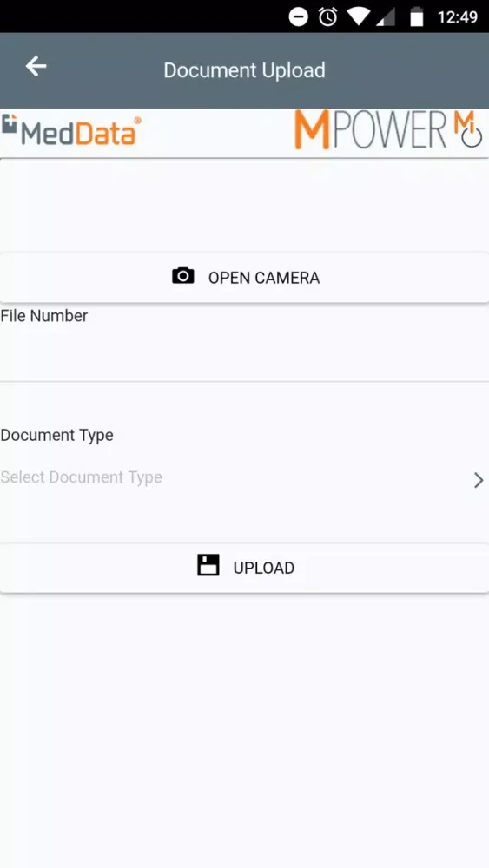The width and height of the screenshot is (489, 868).
Task: Tap the Wi-Fi status icon
Action: point(359,17)
